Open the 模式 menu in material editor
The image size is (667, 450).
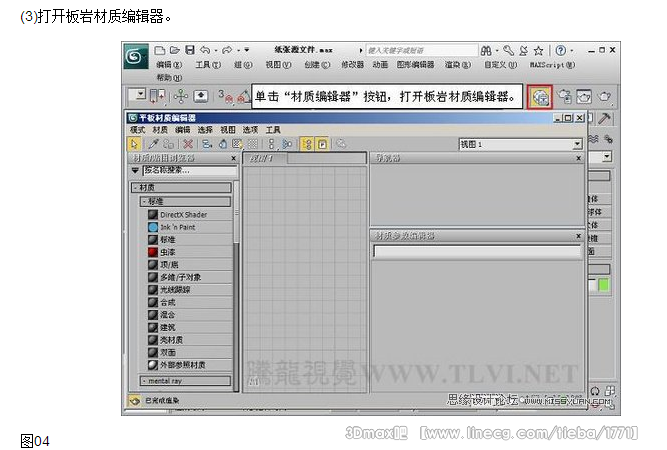click(x=137, y=130)
